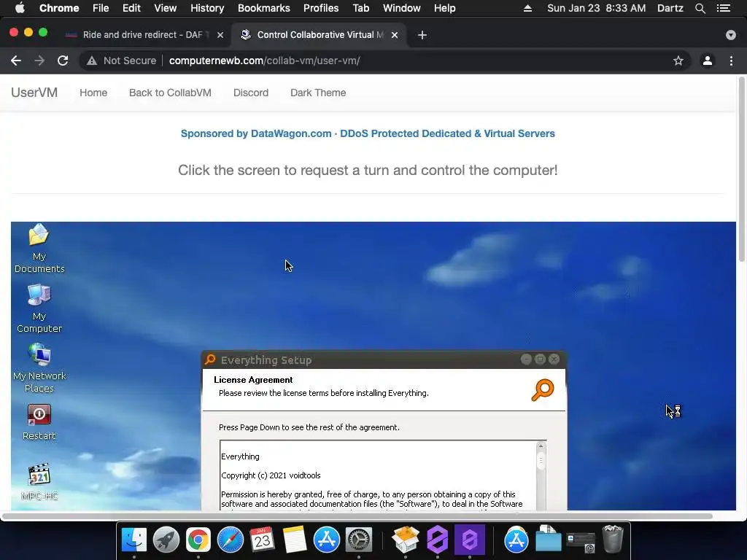Image resolution: width=747 pixels, height=560 pixels.
Task: Open Chrome's three-dot menu
Action: click(x=731, y=61)
